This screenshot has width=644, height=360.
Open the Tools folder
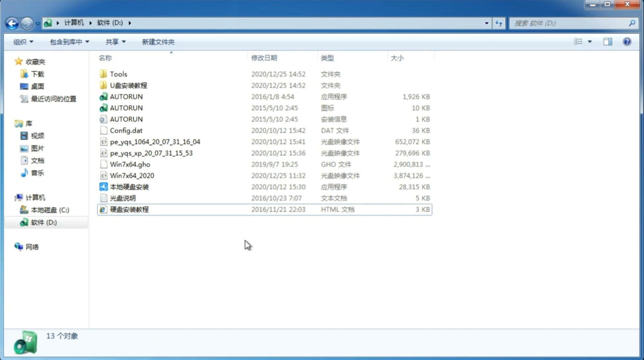[118, 74]
